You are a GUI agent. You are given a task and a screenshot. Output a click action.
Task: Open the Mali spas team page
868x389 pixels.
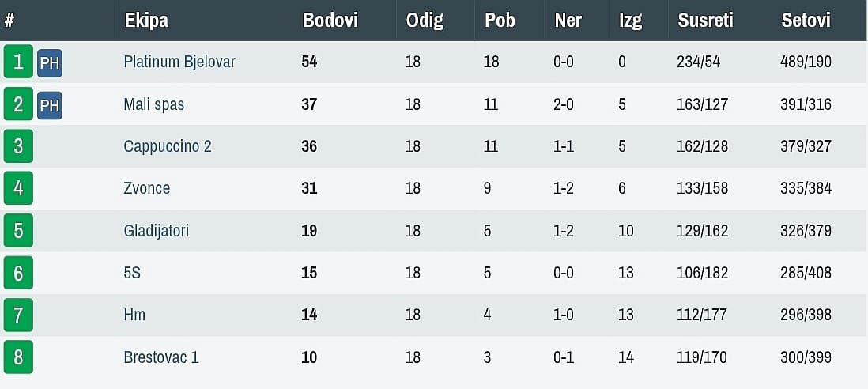(x=154, y=104)
